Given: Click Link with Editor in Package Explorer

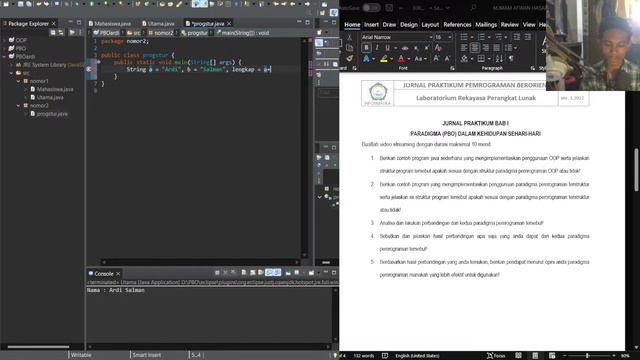Looking at the screenshot, I should pos(61,32).
